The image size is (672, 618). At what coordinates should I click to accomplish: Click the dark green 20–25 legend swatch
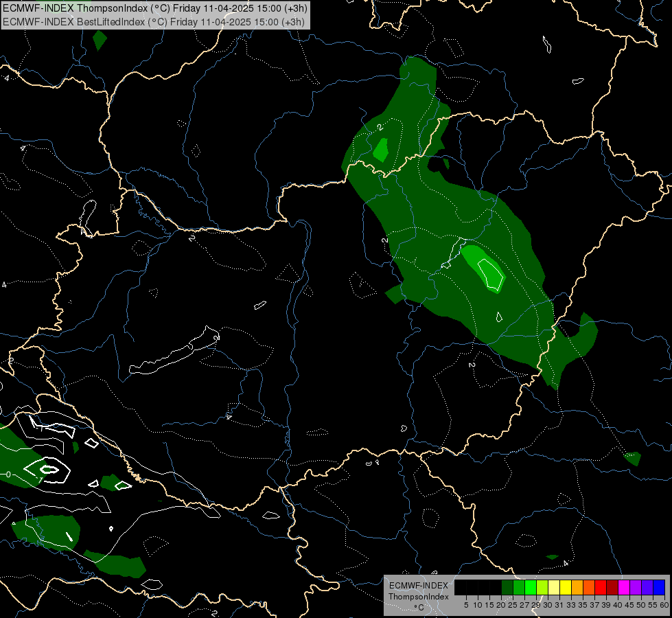(x=507, y=587)
